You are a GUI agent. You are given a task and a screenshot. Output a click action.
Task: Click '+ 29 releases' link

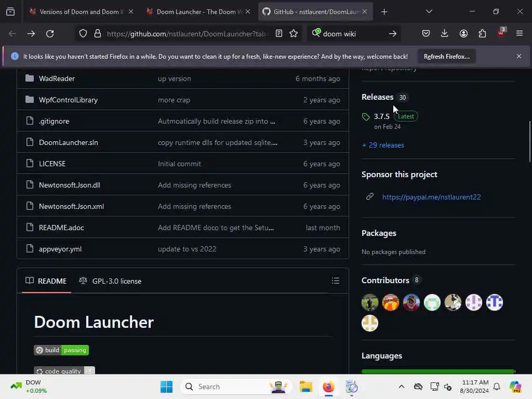click(383, 145)
